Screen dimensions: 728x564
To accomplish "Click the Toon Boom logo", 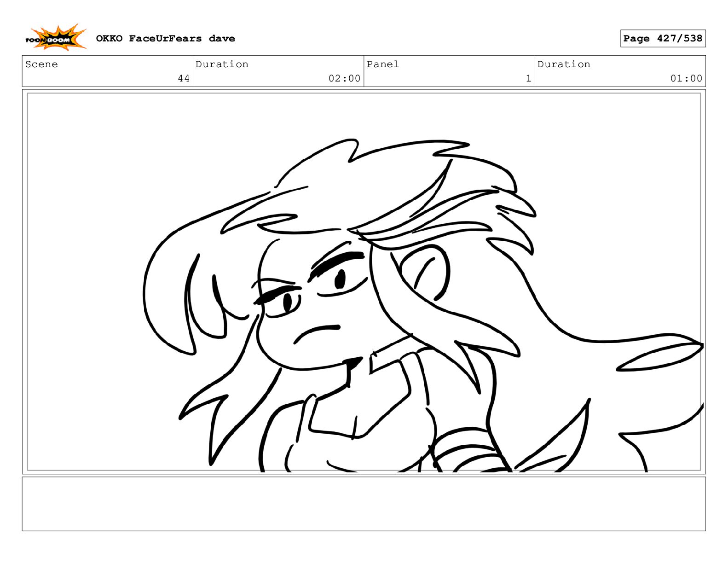I will 56,38.
